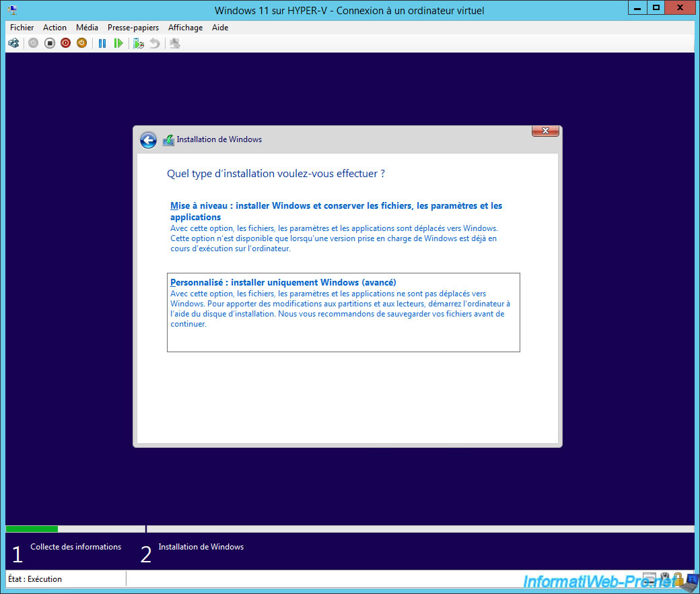
Task: Pause the virtual machine
Action: [x=102, y=43]
